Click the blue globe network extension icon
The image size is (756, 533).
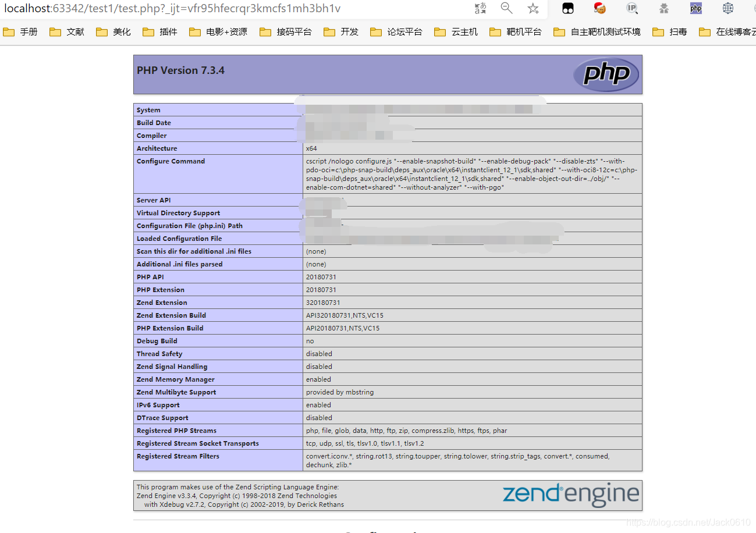pos(728,8)
